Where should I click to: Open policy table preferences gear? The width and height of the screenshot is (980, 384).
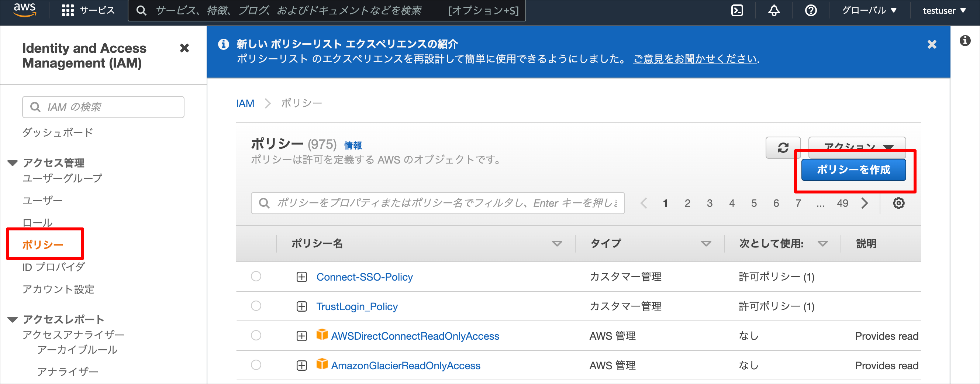[898, 203]
